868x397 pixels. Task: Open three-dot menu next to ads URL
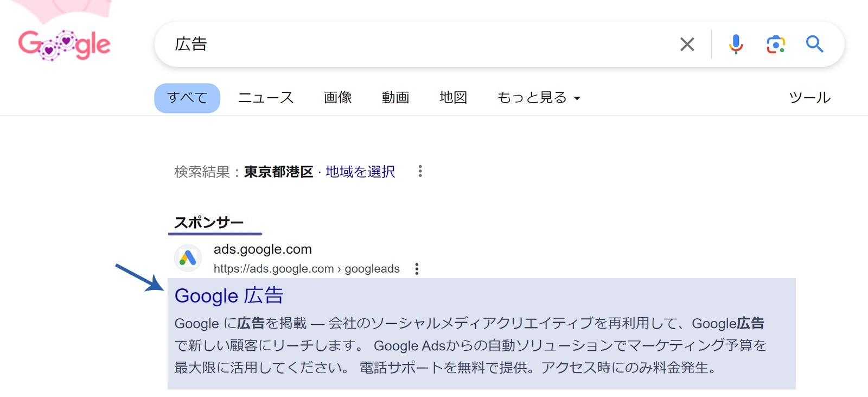417,269
